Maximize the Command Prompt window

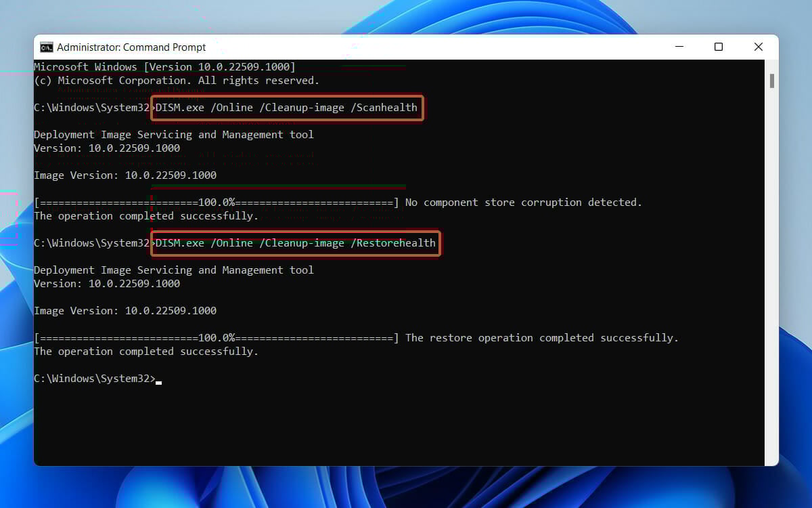(719, 47)
